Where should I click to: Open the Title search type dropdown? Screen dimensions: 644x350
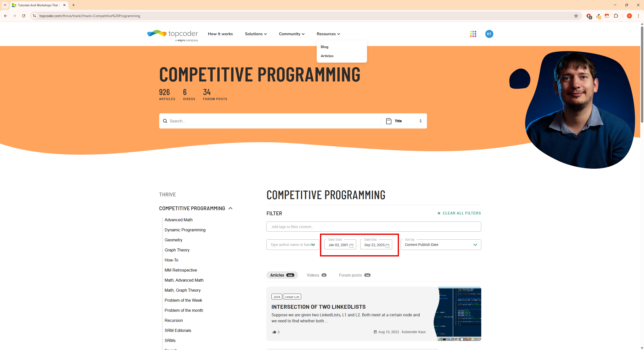404,121
